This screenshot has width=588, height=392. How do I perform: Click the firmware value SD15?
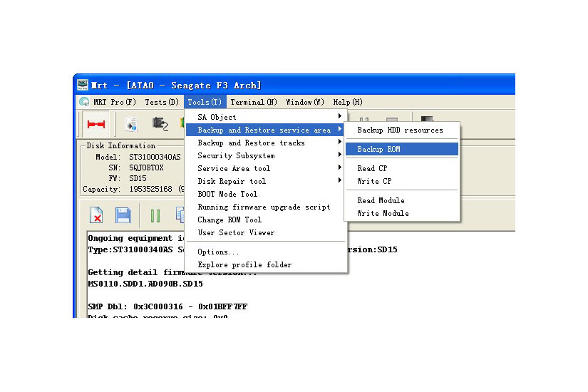click(138, 178)
